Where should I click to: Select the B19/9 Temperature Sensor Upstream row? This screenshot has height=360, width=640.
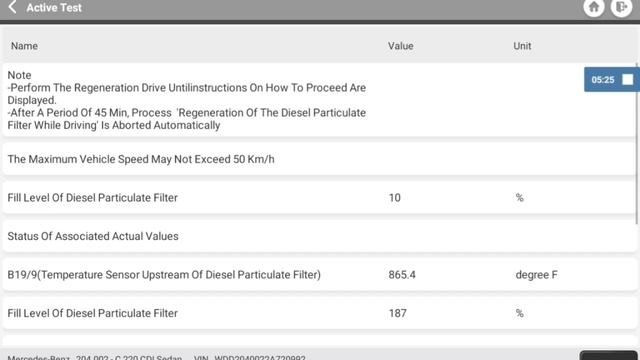[x=319, y=275]
